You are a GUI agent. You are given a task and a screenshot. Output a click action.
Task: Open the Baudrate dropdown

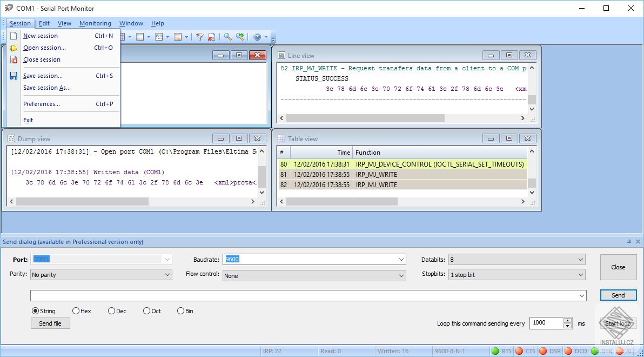pos(400,259)
